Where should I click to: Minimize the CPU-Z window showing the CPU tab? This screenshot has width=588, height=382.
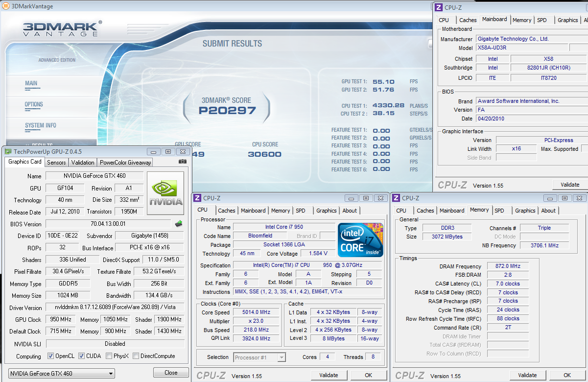click(x=352, y=198)
